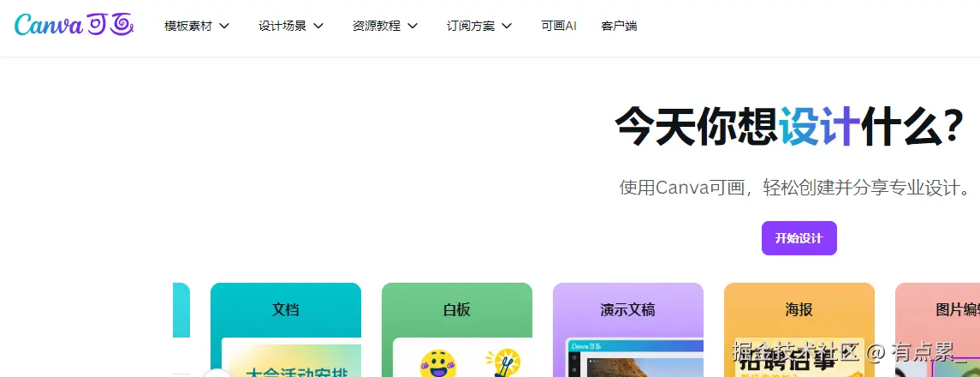Select the 文档 design card
The width and height of the screenshot is (980, 377).
pyautogui.click(x=286, y=330)
